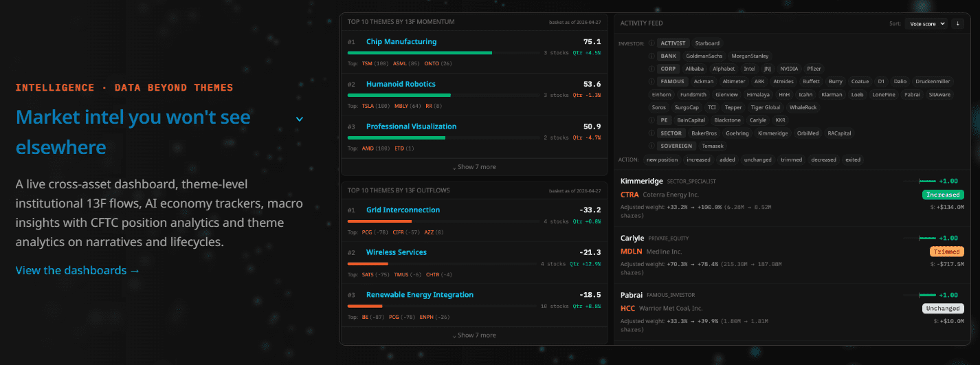980x365 pixels.
Task: Click the Chip Manufacturing green momentum bar
Action: (420, 52)
